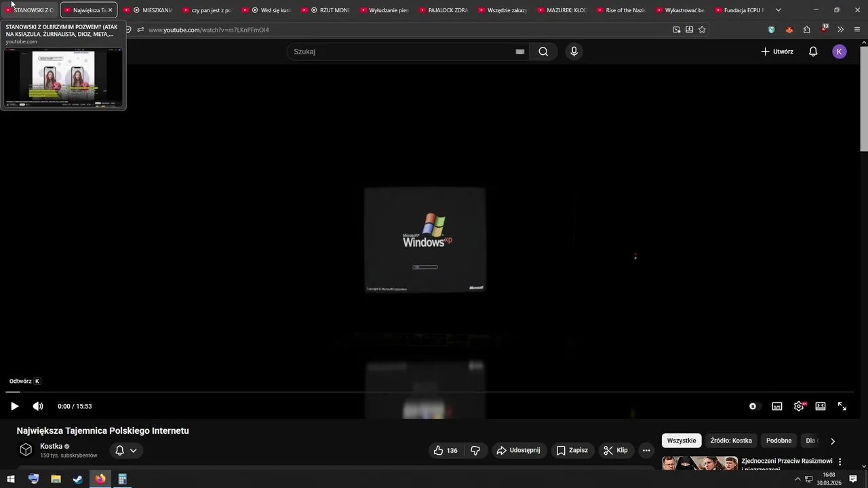
Task: Open the on-screen keyboard in search
Action: [520, 52]
